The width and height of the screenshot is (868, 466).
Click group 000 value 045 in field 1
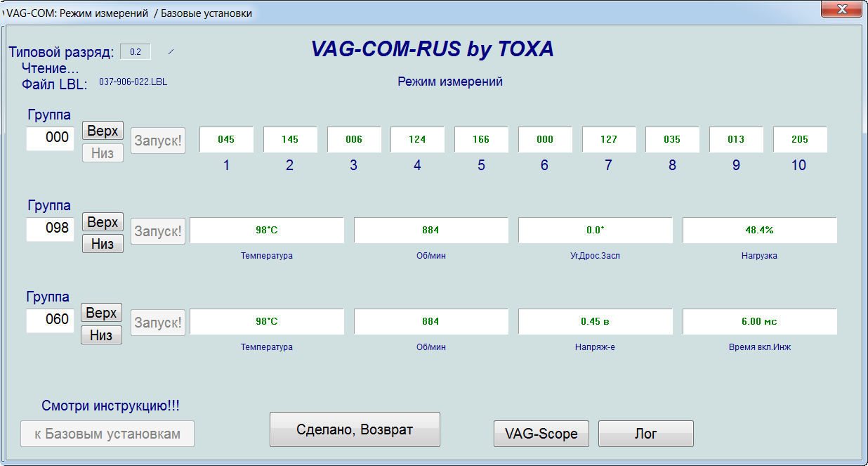226,139
